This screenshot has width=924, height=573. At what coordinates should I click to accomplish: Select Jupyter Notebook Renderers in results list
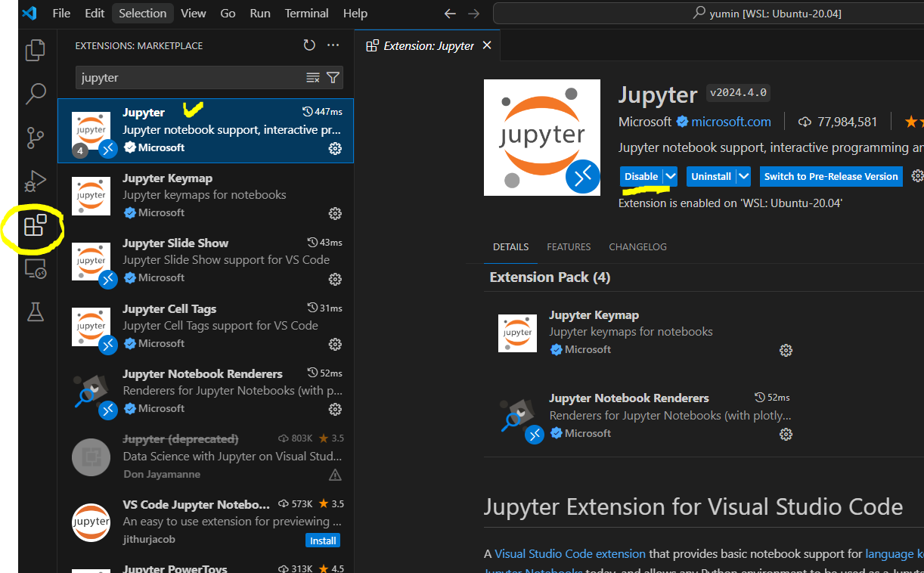tap(206, 392)
